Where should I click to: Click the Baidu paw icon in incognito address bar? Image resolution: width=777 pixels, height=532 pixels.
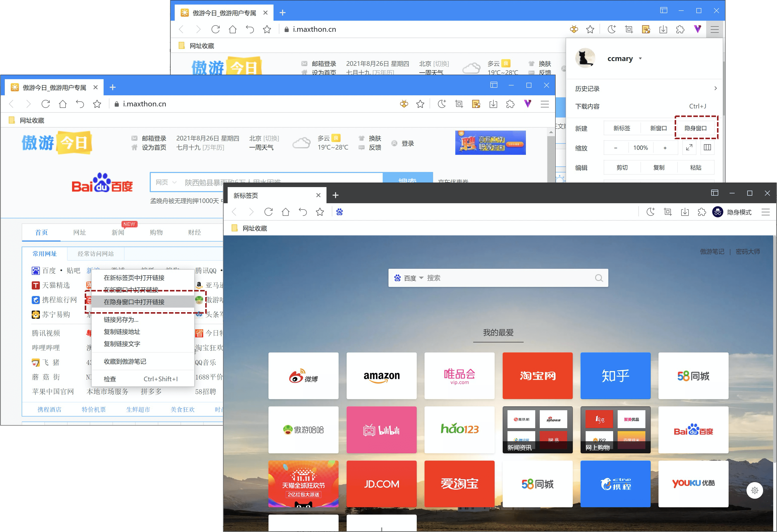(x=339, y=212)
